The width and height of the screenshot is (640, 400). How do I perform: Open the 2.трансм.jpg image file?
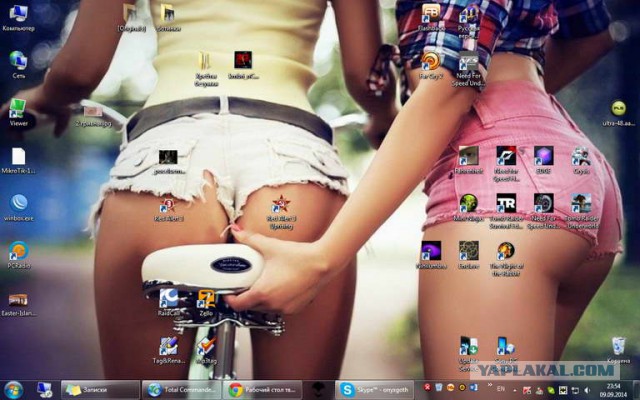point(93,116)
